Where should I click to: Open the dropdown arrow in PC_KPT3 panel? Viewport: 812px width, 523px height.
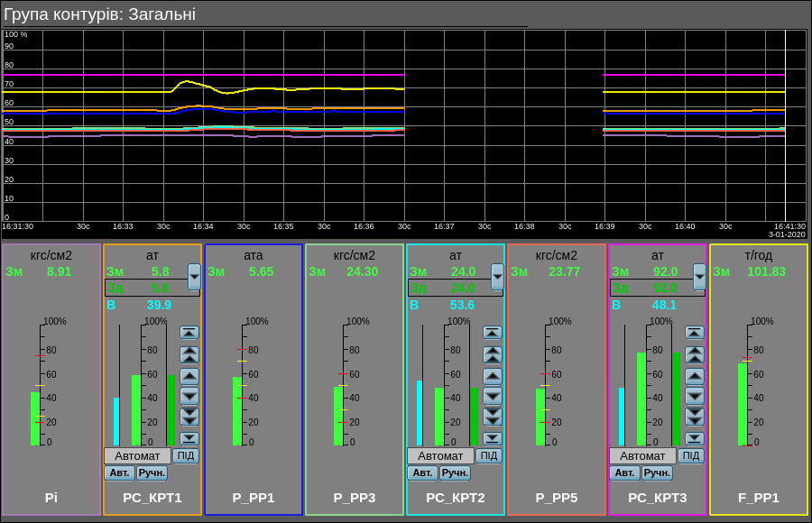point(699,276)
